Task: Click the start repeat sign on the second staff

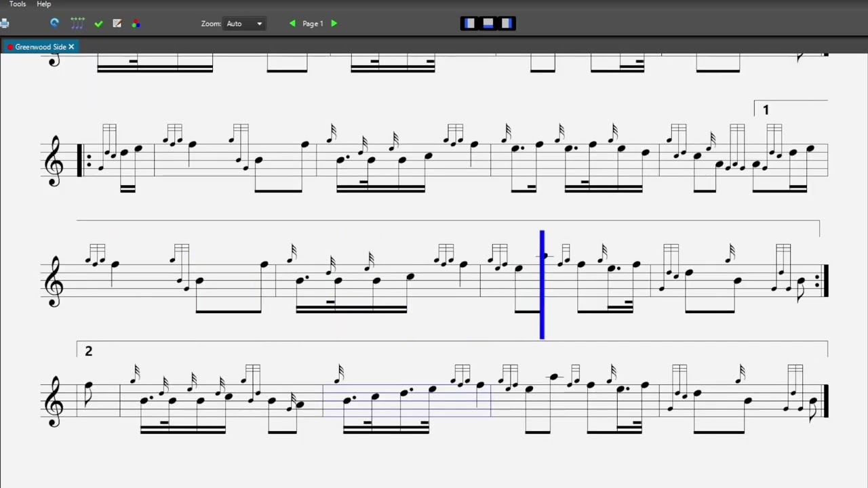Action: coord(83,161)
